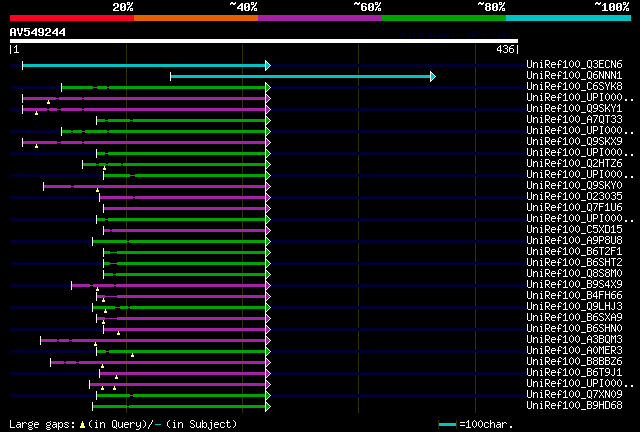640x432 pixels.
Task: Click the yellow gap marker under B6SHN0 row
Action: [x=118, y=333]
